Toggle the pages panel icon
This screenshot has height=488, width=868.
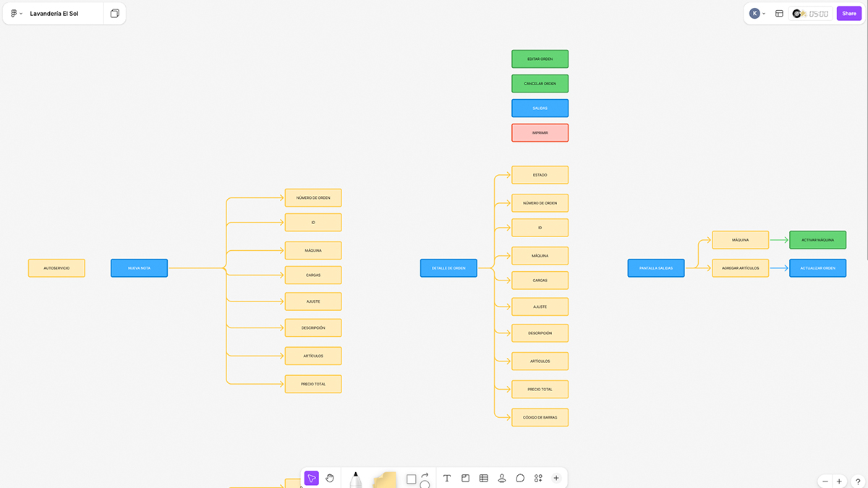click(115, 14)
